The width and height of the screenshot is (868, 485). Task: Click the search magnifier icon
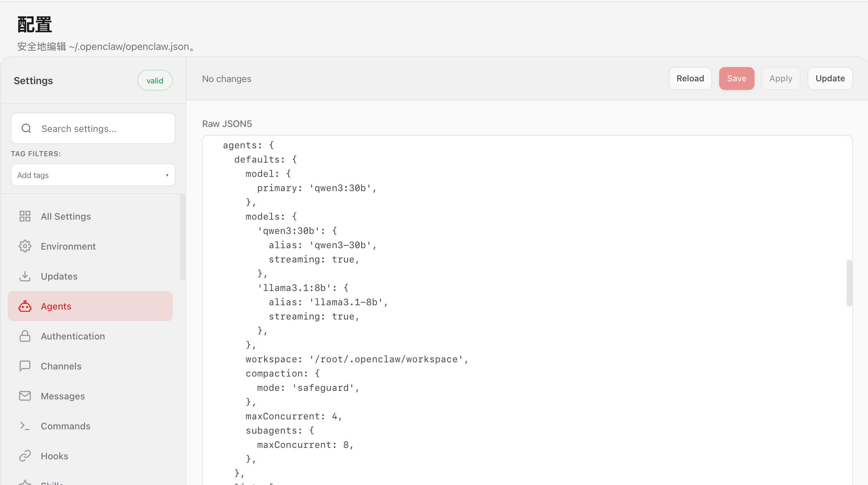tap(26, 128)
